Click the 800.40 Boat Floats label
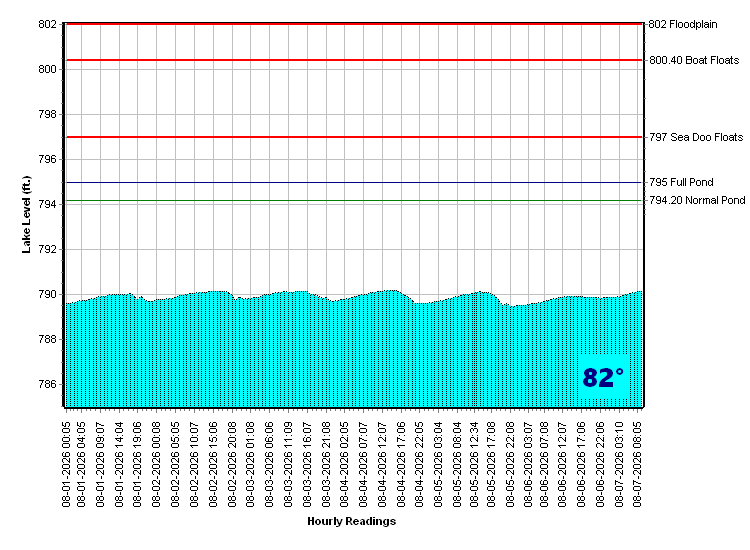Screen dimensions: 750x550 pyautogui.click(x=694, y=60)
